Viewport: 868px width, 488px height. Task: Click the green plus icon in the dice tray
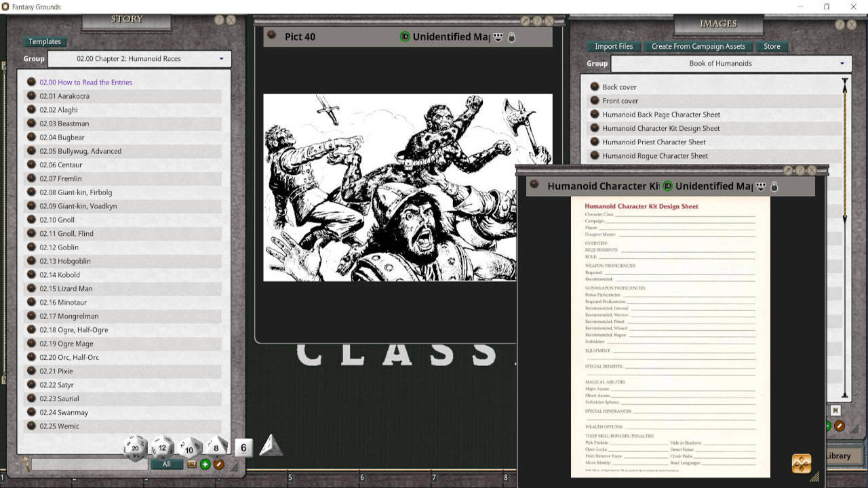204,464
